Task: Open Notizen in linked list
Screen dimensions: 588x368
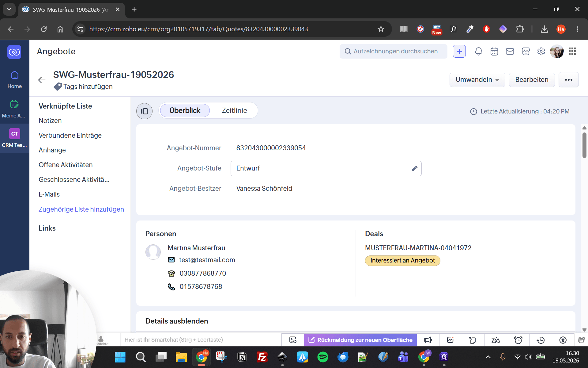Action: click(x=50, y=121)
